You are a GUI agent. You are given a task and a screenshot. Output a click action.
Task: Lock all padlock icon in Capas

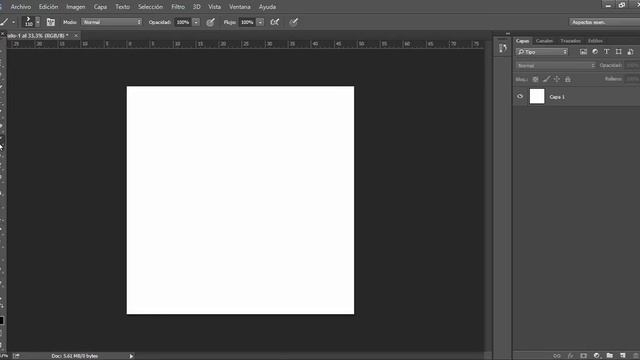(568, 79)
